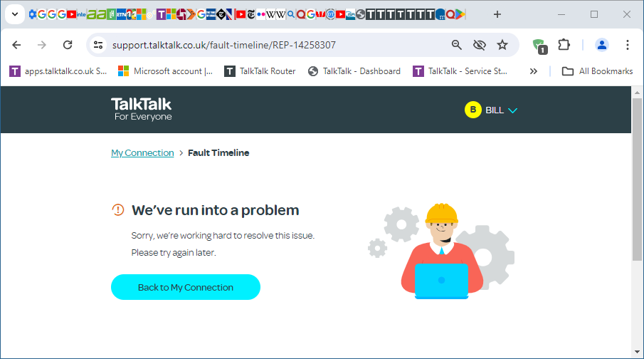The image size is (644, 359).
Task: Open the zoom magnifier icon in address bar
Action: pos(456,45)
